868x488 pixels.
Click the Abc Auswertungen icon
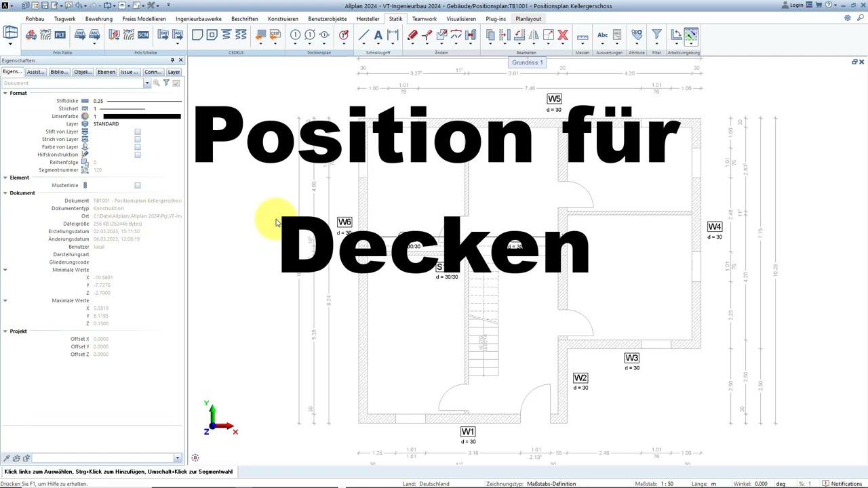click(x=602, y=35)
